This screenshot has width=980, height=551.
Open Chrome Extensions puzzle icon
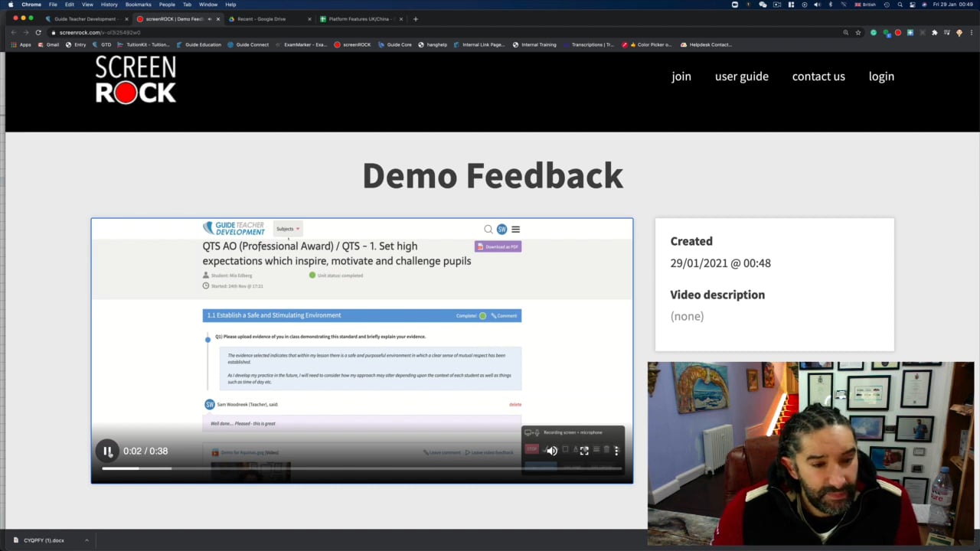[x=934, y=32]
